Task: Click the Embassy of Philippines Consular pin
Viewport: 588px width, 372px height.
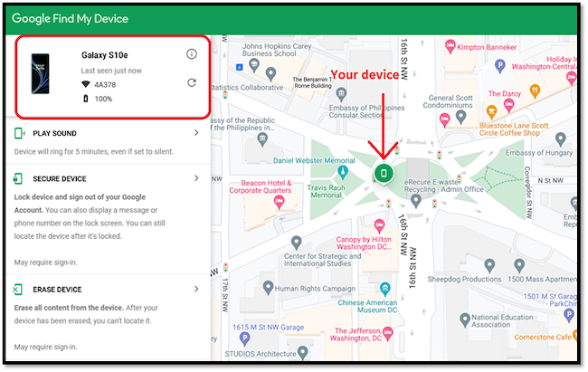Action: [x=341, y=94]
